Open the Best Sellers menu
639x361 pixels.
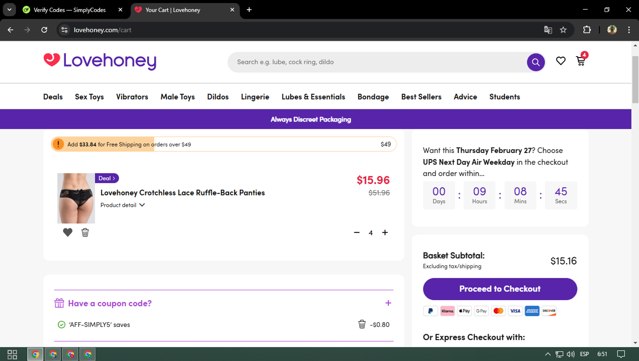tap(421, 97)
